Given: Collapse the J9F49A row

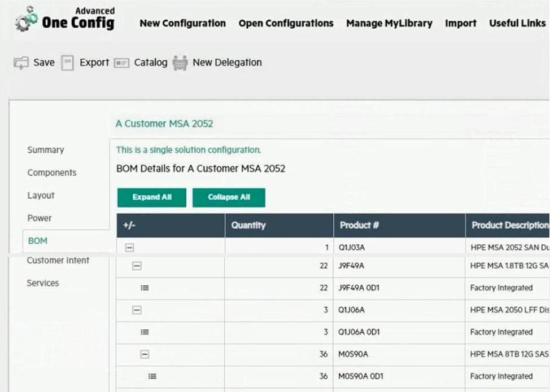Looking at the screenshot, I should point(137,266).
